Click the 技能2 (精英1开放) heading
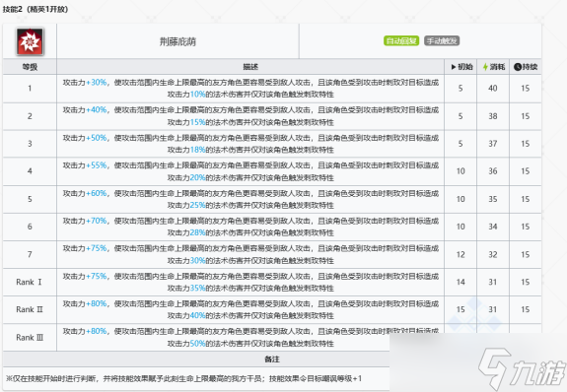The image size is (567, 392). click(x=35, y=9)
